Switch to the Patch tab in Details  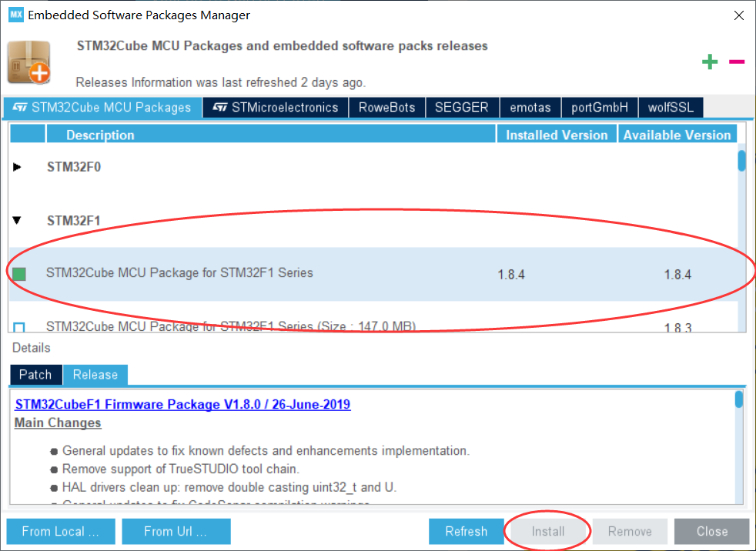point(35,375)
